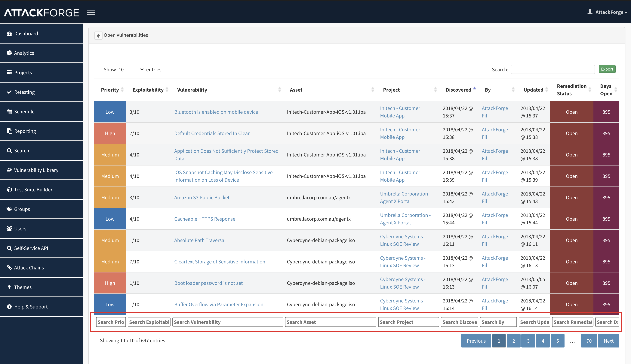631x364 pixels.
Task: Sort table by Updated column
Action: [x=536, y=90]
